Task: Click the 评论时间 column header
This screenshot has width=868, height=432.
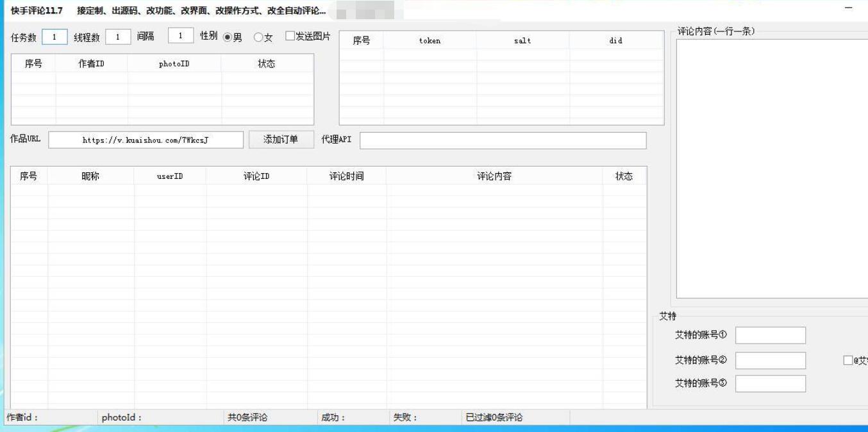Action: tap(347, 176)
